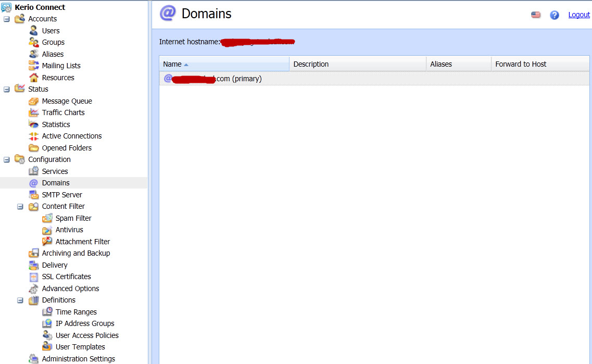Click Forward to Host column header
This screenshot has height=364, width=592.
[x=540, y=64]
